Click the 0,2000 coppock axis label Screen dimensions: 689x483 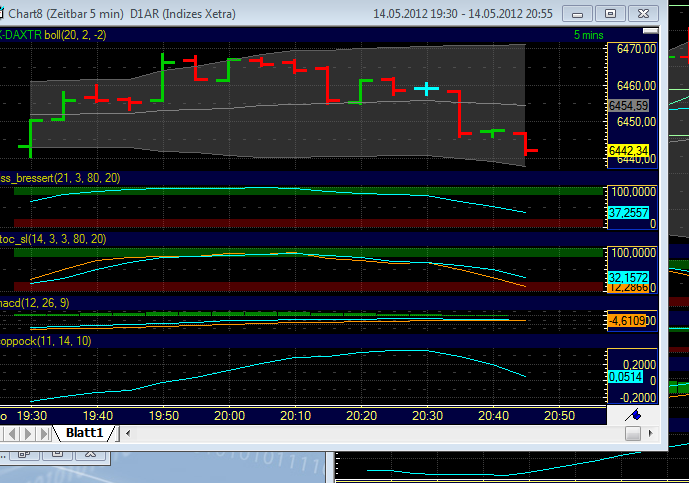(x=639, y=364)
